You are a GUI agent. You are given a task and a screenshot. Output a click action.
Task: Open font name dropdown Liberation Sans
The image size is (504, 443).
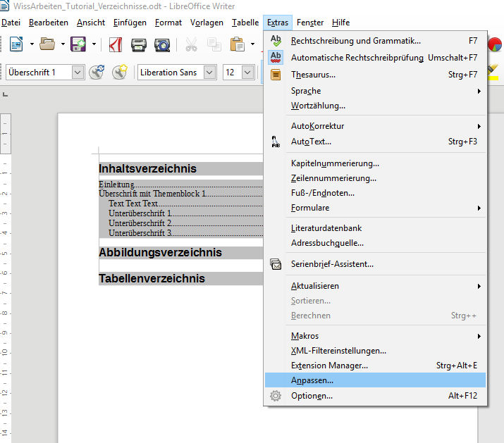[x=209, y=73]
